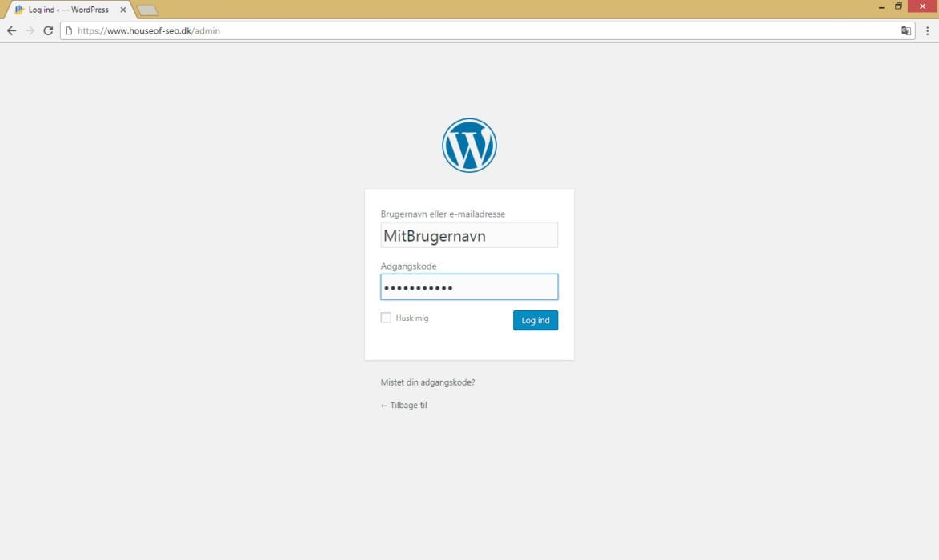Screen dimensions: 939x560
Task: Click the browser forward arrow
Action: pyautogui.click(x=30, y=30)
